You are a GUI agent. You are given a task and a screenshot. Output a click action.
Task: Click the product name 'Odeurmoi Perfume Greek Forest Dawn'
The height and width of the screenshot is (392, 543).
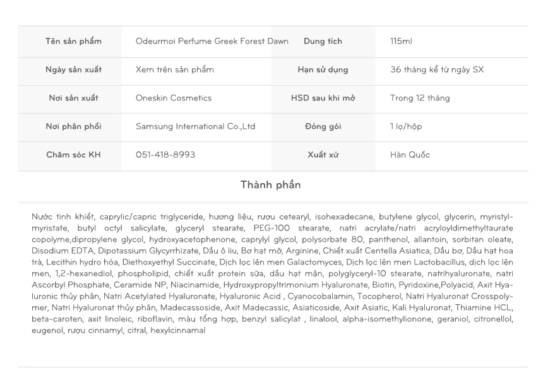(x=212, y=42)
